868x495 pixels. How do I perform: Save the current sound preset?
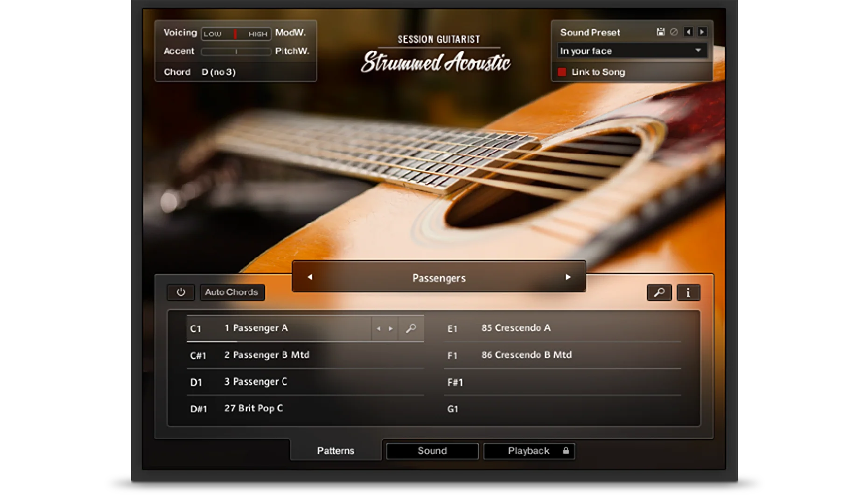tap(660, 32)
